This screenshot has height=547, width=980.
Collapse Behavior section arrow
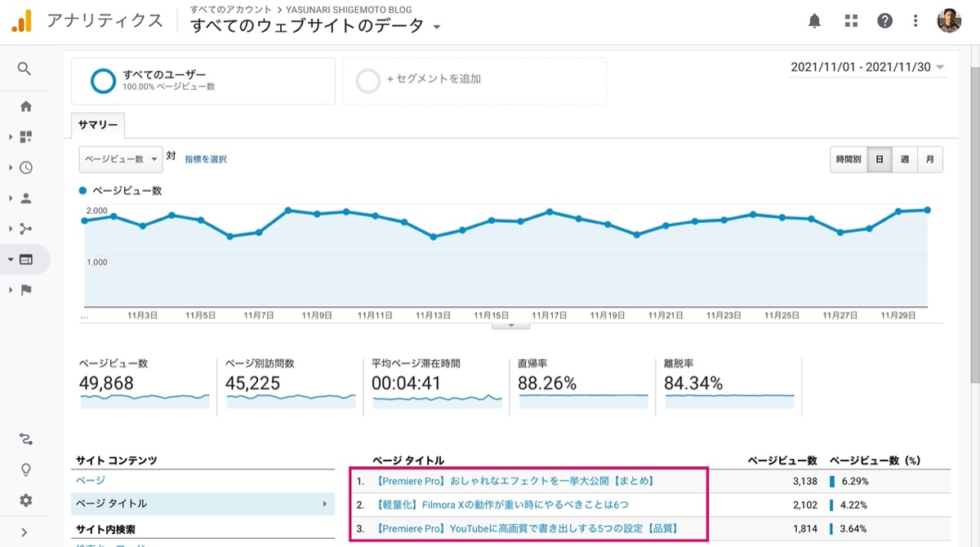pos(11,259)
